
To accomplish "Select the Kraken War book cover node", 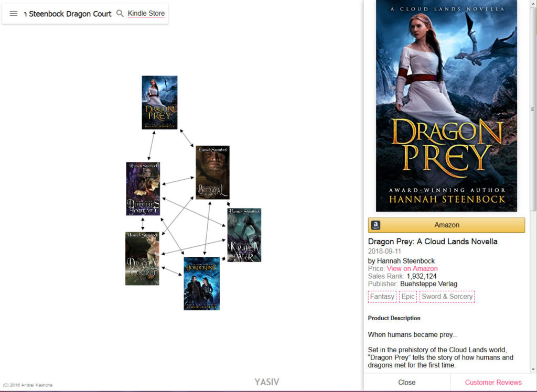I will pyautogui.click(x=244, y=235).
